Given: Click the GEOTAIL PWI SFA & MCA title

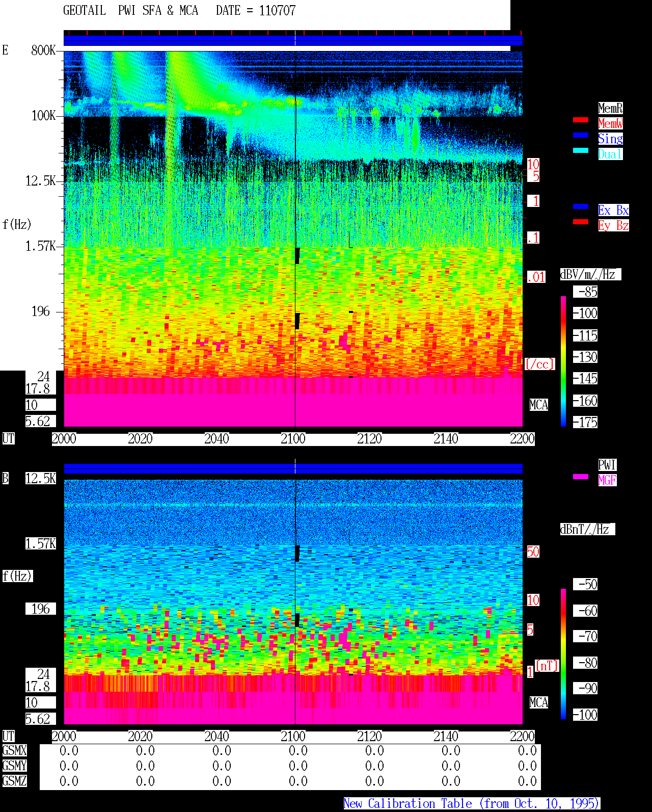Looking at the screenshot, I should click(x=130, y=11).
